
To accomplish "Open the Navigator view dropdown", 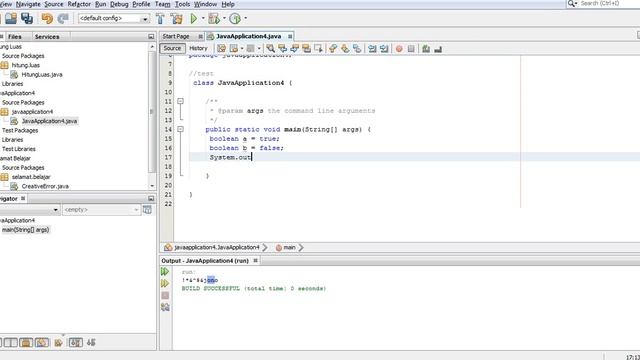I will pyautogui.click(x=56, y=210).
